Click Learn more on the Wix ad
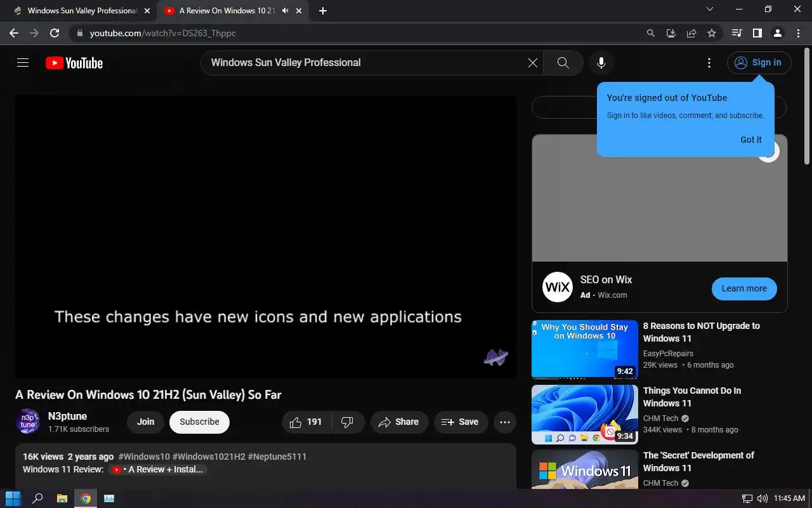Viewport: 812px width, 508px height. (x=744, y=288)
